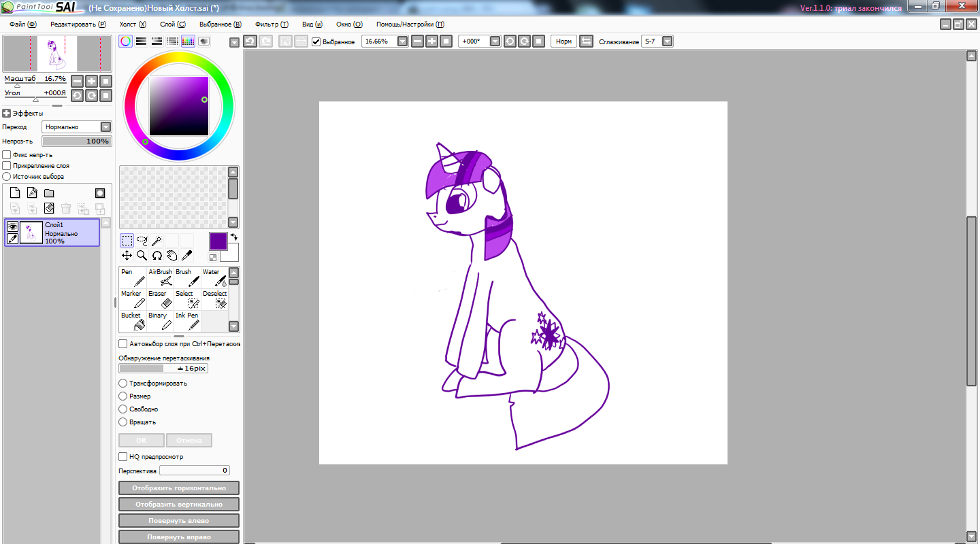Open the +000° rotation angle dropdown
Screen dimensions: 980x544
click(495, 41)
